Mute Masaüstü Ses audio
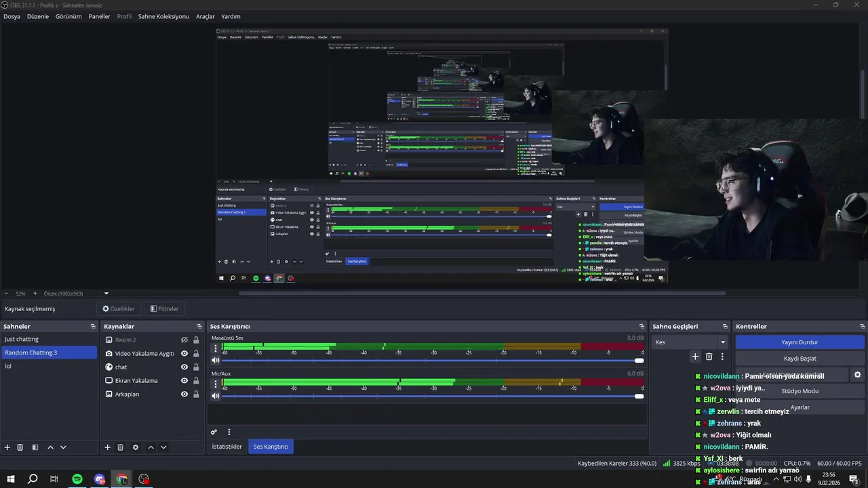868x488 pixels. 216,360
